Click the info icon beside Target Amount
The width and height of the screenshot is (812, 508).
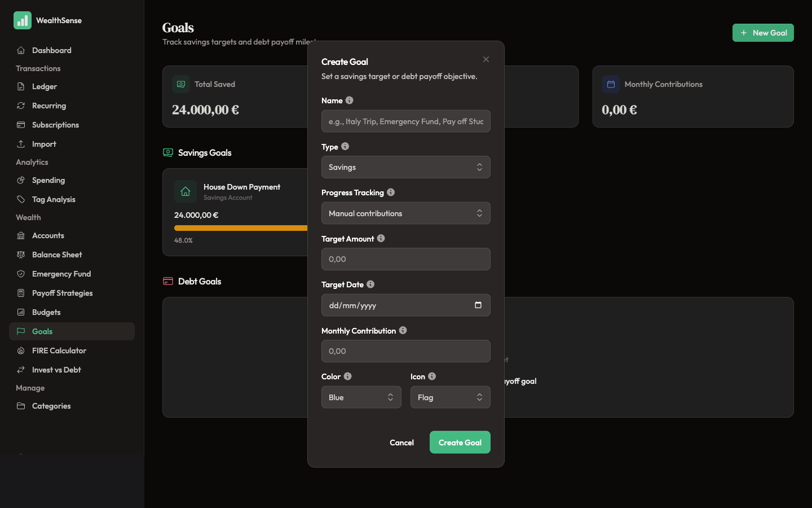(x=381, y=238)
